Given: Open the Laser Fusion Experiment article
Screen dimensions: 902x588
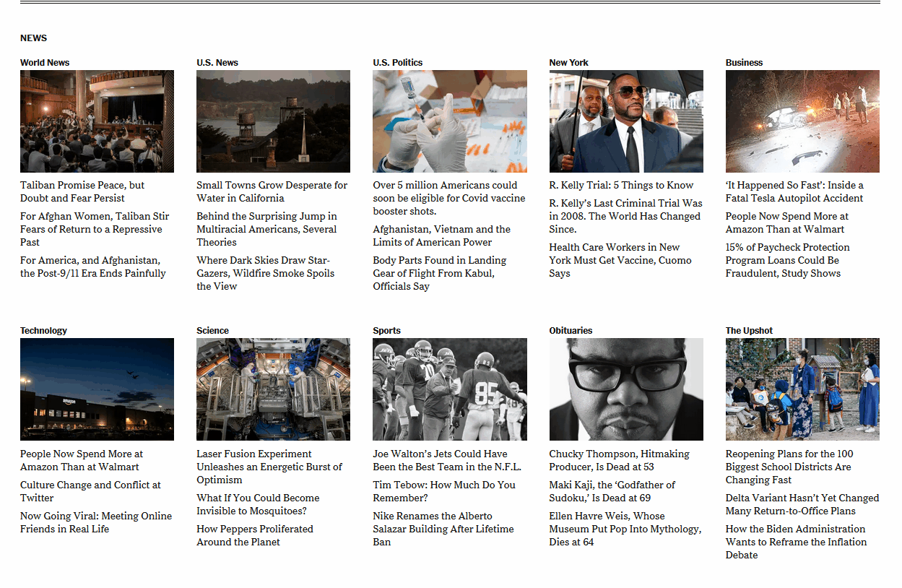Looking at the screenshot, I should tap(269, 467).
